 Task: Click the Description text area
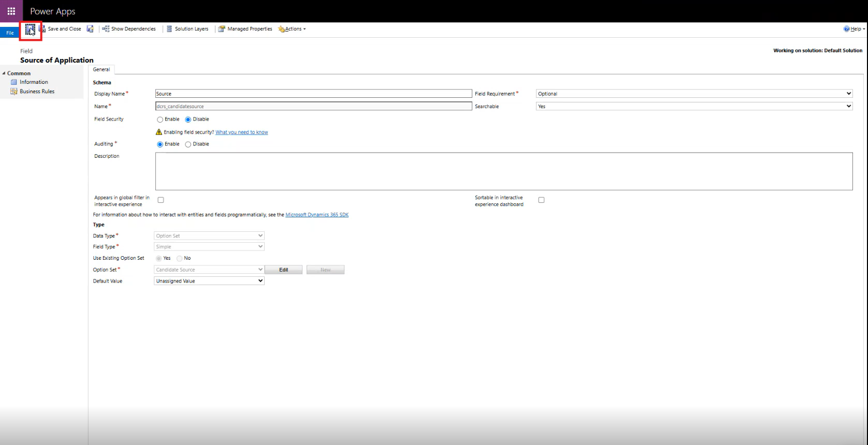(x=504, y=171)
